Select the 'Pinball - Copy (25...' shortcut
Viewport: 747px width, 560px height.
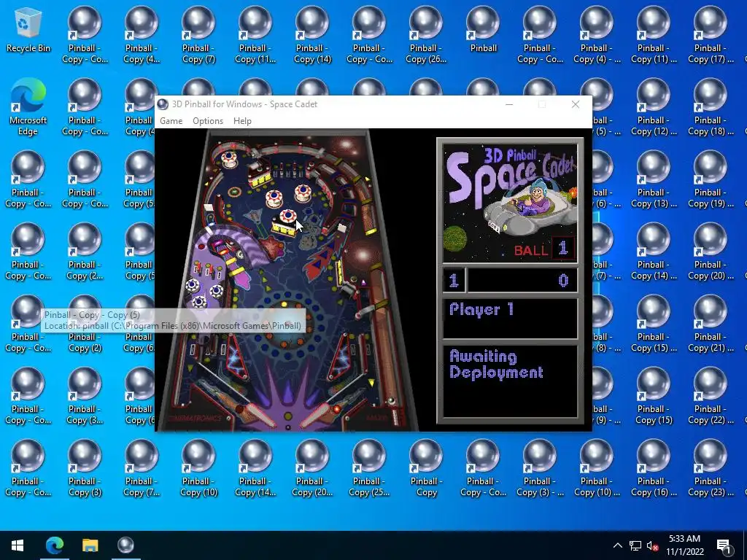click(368, 469)
